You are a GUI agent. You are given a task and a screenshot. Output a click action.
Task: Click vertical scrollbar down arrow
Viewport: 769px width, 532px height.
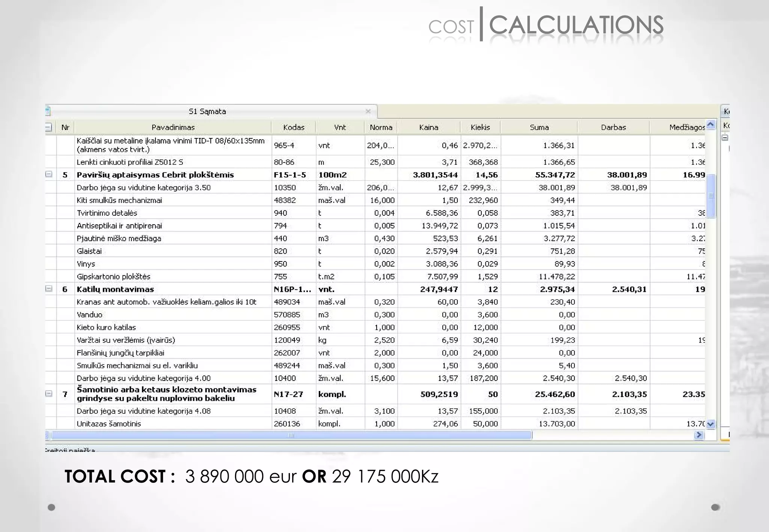[x=710, y=425]
